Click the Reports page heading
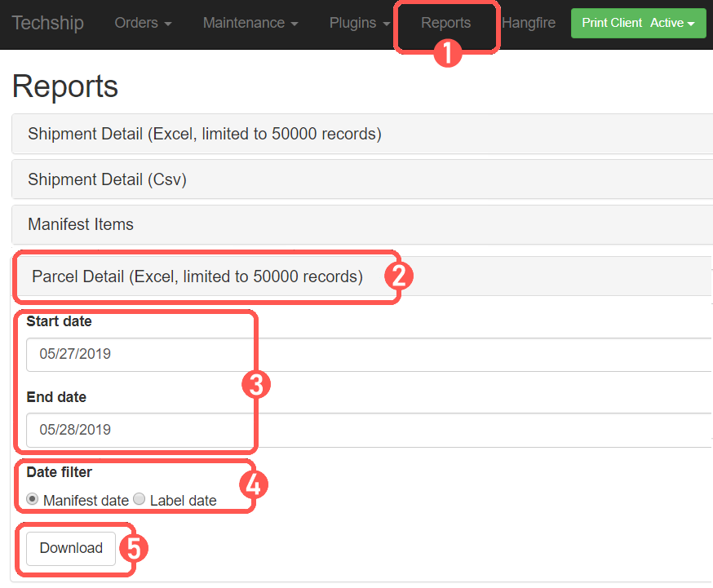This screenshot has width=713, height=588. point(64,86)
